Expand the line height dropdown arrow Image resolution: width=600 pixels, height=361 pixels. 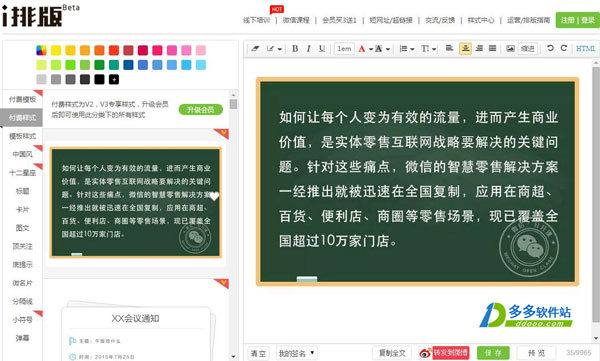coord(434,49)
